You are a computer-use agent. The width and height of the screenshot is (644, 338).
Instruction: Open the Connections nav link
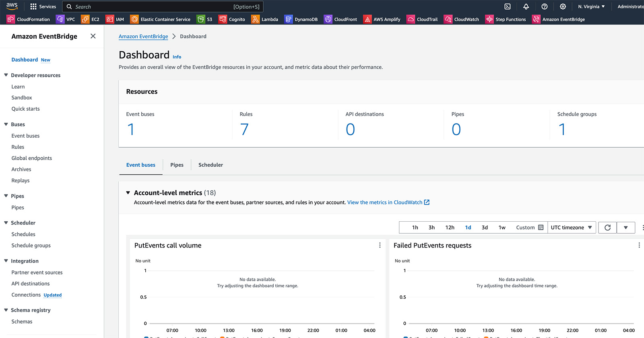[x=26, y=295]
